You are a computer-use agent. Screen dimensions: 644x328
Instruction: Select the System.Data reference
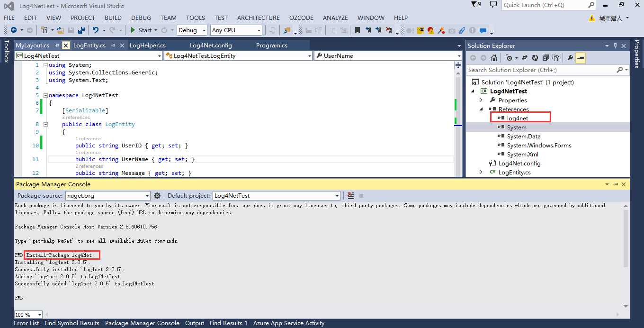point(523,136)
